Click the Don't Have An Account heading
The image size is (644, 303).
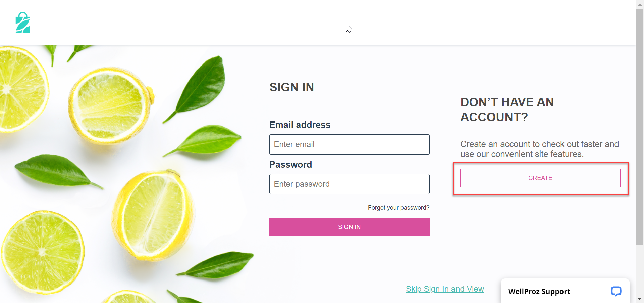tap(507, 110)
